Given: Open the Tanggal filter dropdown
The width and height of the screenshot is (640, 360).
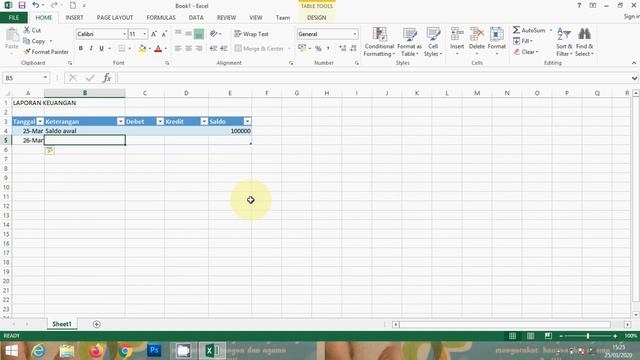Looking at the screenshot, I should click(x=40, y=121).
